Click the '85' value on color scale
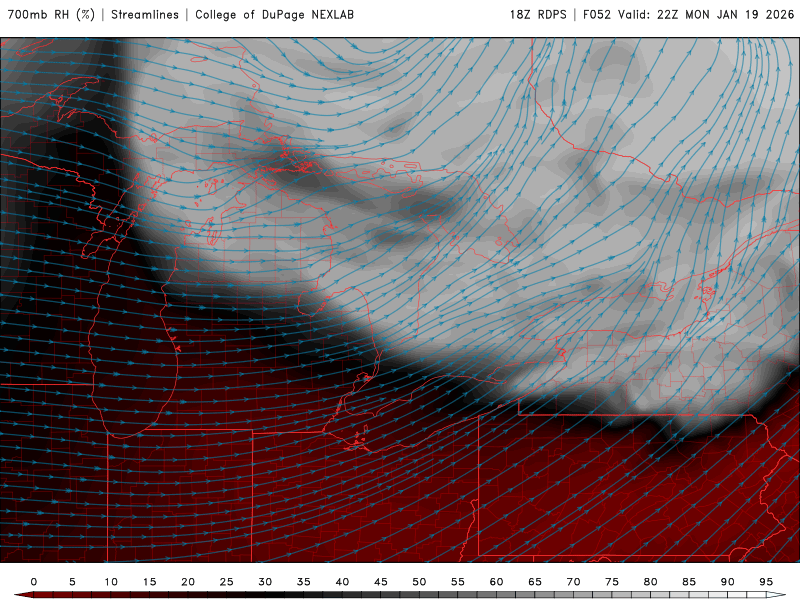The image size is (800, 600). point(689,582)
